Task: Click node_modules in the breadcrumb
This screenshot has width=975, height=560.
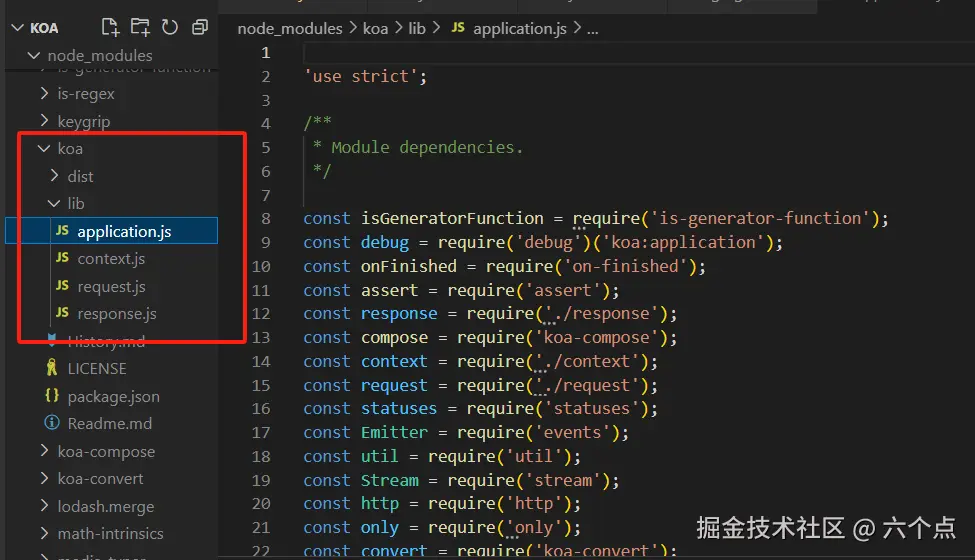Action: click(x=290, y=29)
